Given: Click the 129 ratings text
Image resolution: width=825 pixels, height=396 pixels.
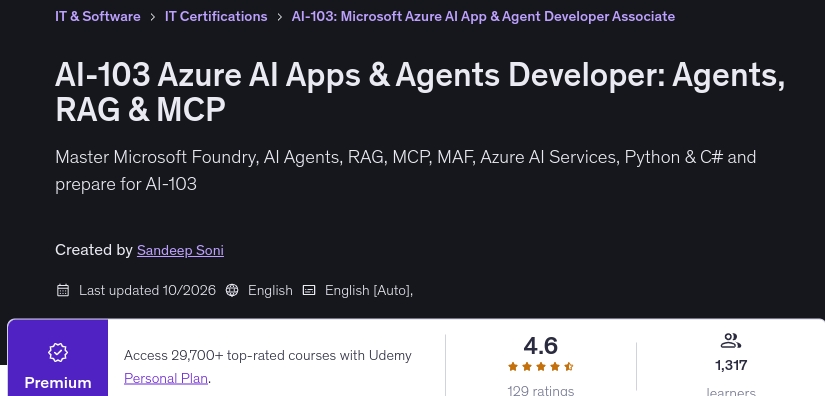Looking at the screenshot, I should coord(540,390).
